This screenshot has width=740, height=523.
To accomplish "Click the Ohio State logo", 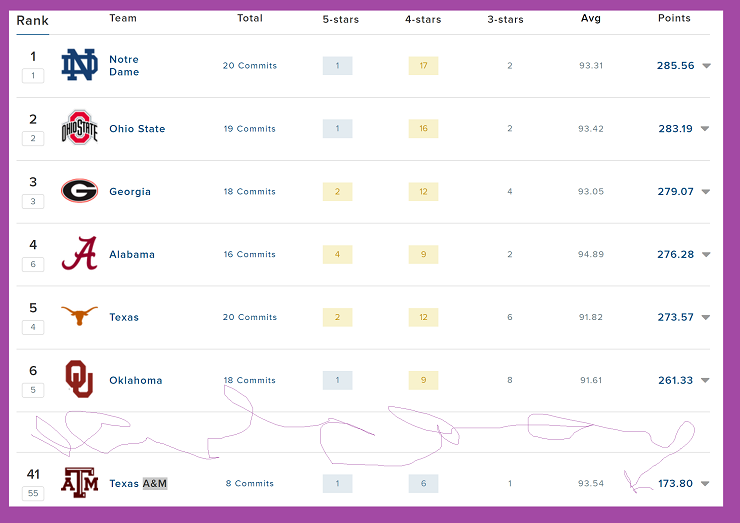I will coord(80,129).
